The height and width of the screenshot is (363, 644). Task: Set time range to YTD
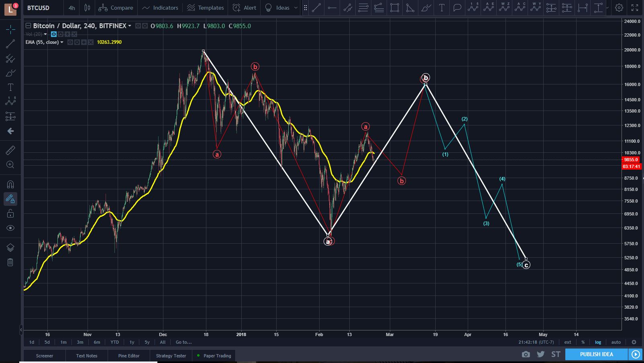114,342
